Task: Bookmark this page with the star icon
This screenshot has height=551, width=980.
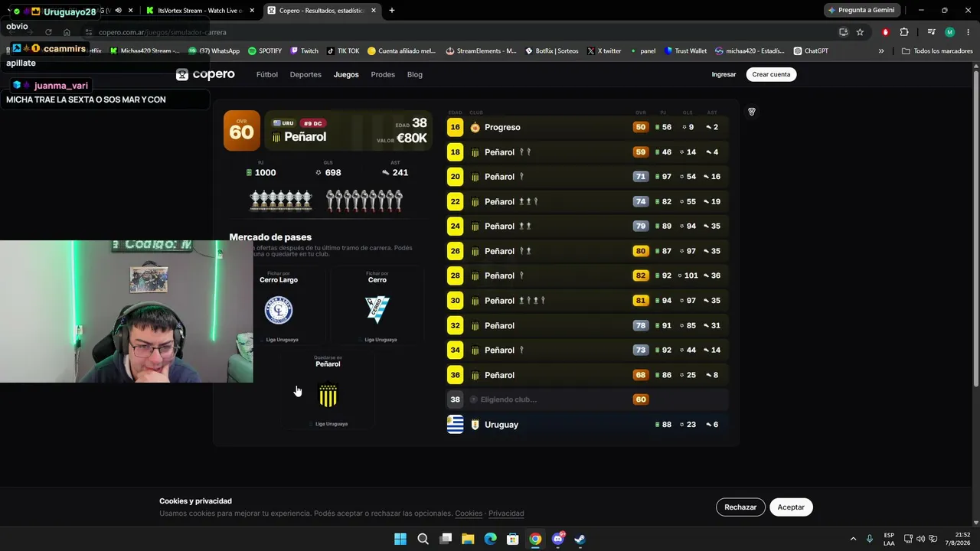Action: (860, 32)
